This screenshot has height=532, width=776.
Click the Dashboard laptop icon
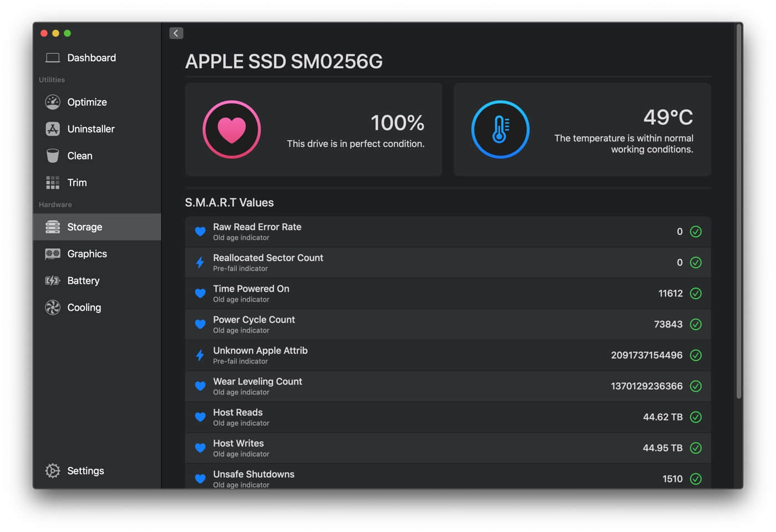(x=53, y=58)
